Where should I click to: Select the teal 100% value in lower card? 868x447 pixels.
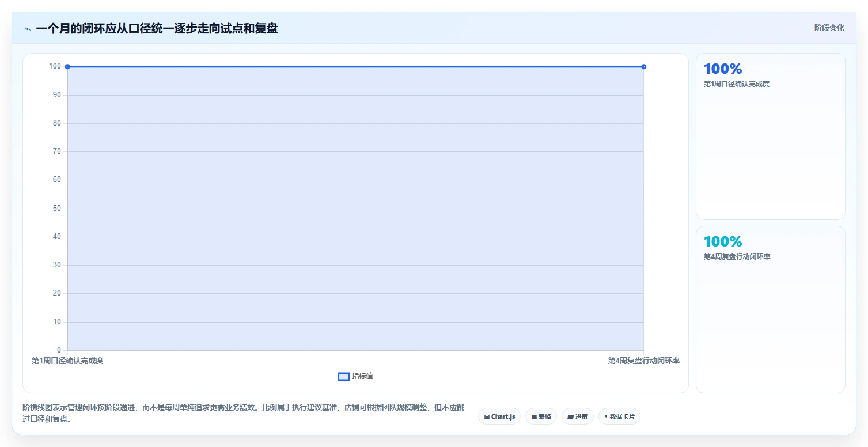pyautogui.click(x=723, y=241)
